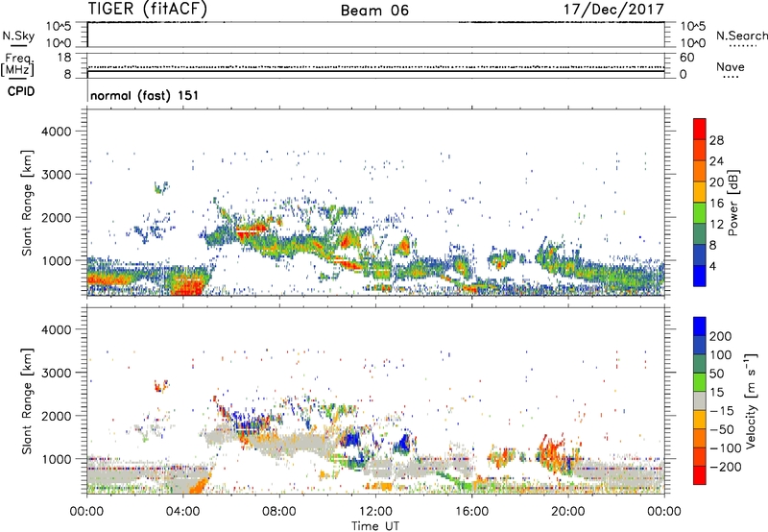Click the 28 value on power colorbar
768x532 pixels.
coord(716,140)
